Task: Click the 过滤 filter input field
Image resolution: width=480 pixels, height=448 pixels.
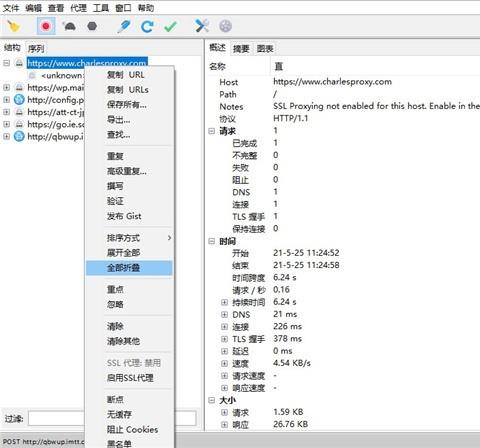Action: (112, 418)
